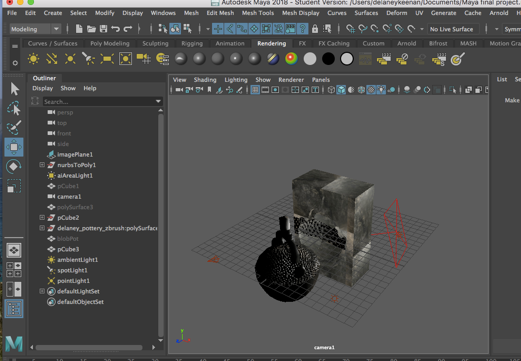Image resolution: width=521 pixels, height=361 pixels.
Task: Create a point light from shelf
Action: [x=70, y=59]
